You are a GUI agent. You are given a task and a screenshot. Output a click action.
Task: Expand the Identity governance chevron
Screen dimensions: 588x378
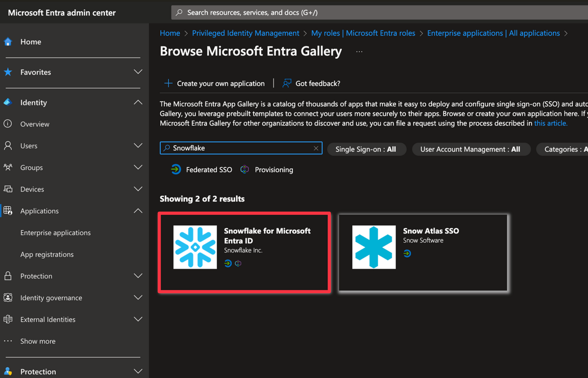[138, 298]
